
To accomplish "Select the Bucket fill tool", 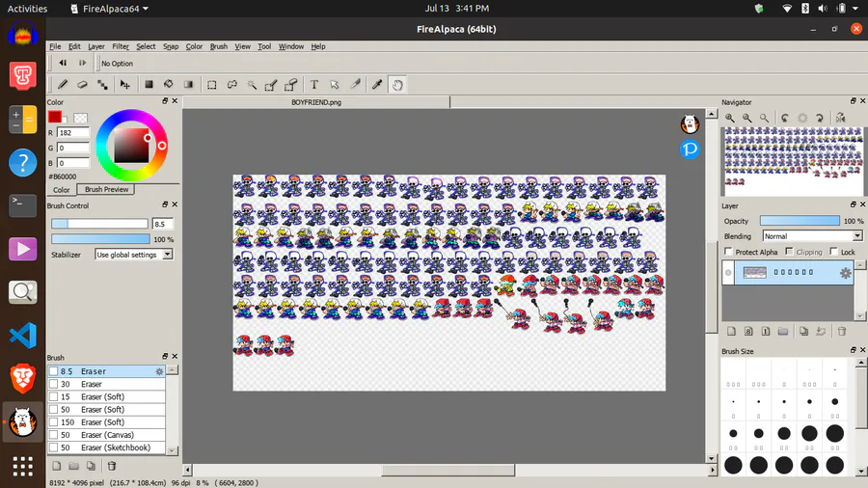I will click(x=168, y=85).
